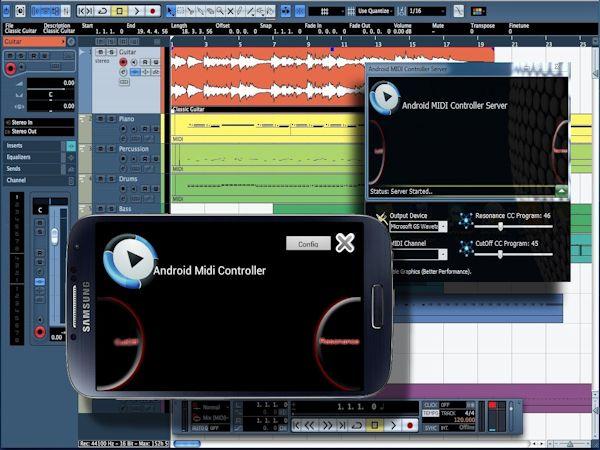The width and height of the screenshot is (600, 450).
Task: Mute the Piano track
Action: click(x=101, y=119)
